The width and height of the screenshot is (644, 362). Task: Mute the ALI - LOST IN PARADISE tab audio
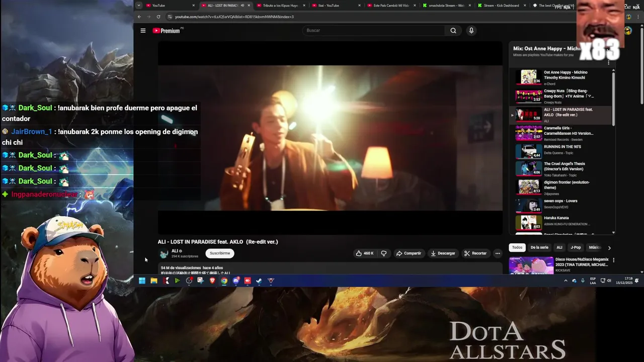243,6
